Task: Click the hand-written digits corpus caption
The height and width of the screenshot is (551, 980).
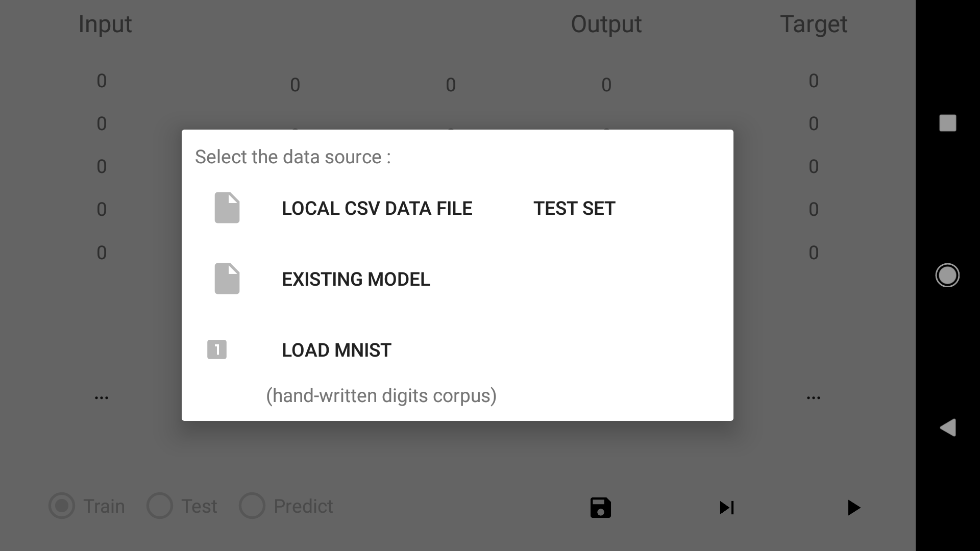Action: point(381,395)
